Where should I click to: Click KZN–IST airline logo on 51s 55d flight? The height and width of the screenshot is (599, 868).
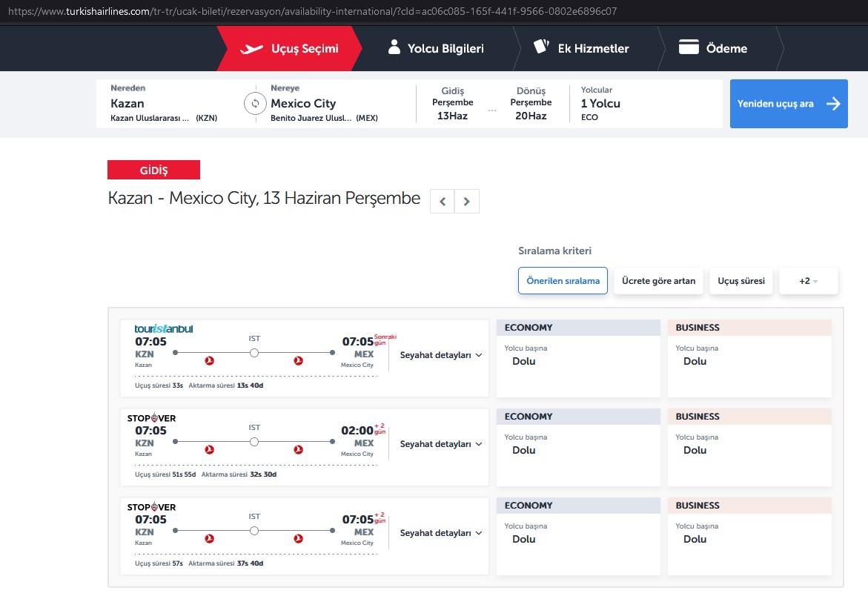209,449
